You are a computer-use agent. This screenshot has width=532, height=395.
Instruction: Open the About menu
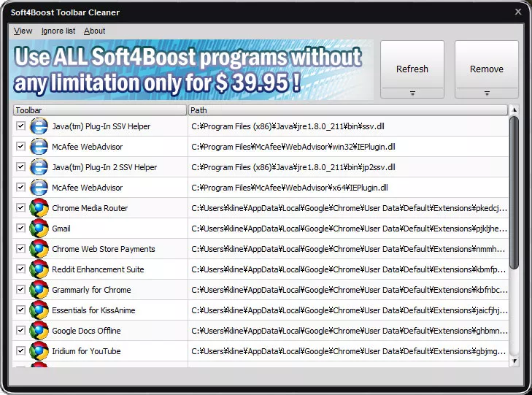(95, 31)
